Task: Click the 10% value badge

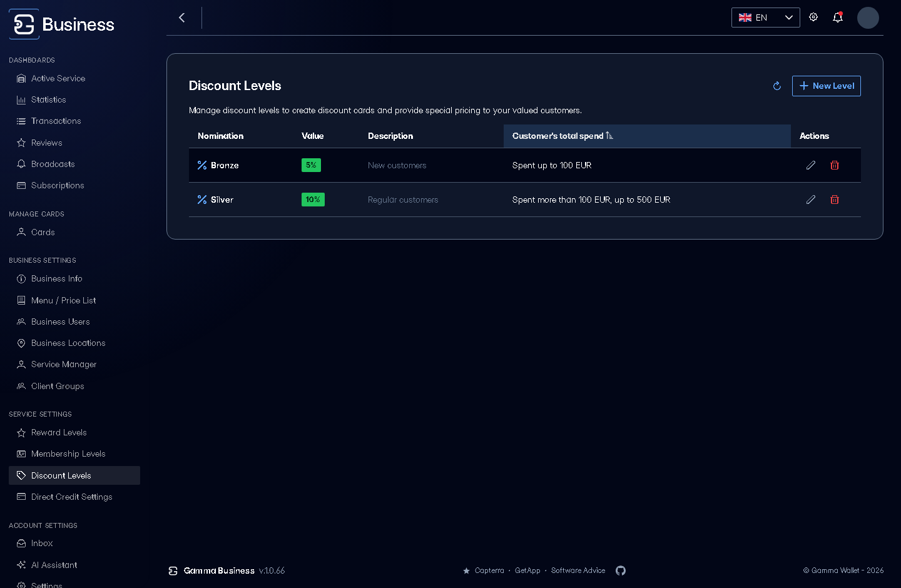Action: [313, 200]
